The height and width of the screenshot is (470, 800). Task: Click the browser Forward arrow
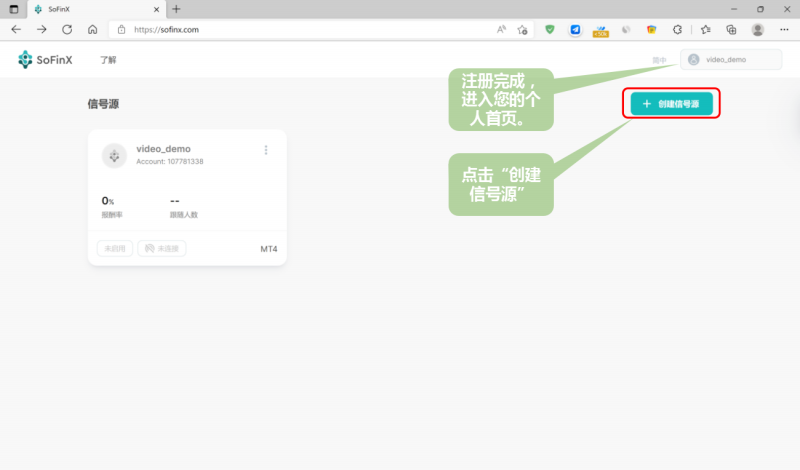click(x=42, y=30)
